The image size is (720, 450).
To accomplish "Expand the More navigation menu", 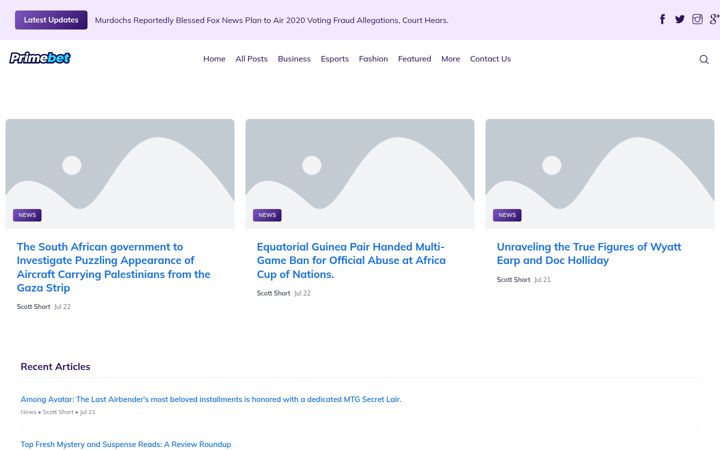I will (x=450, y=59).
